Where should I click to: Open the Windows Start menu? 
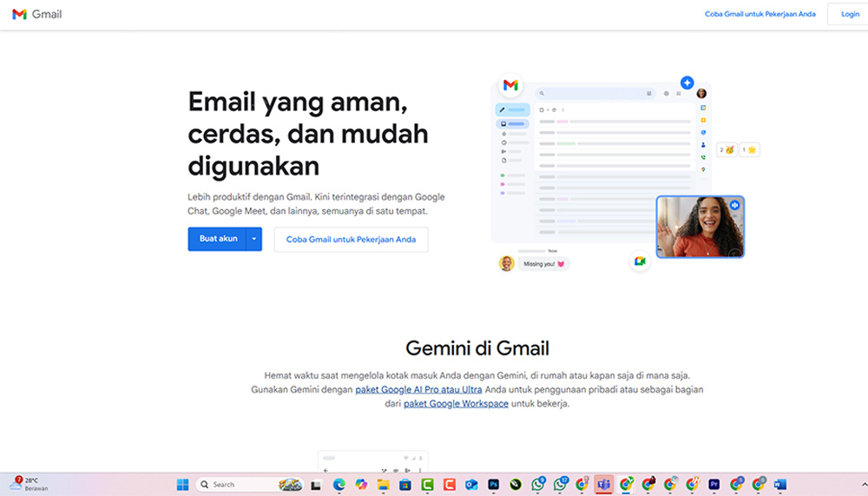pyautogui.click(x=182, y=485)
